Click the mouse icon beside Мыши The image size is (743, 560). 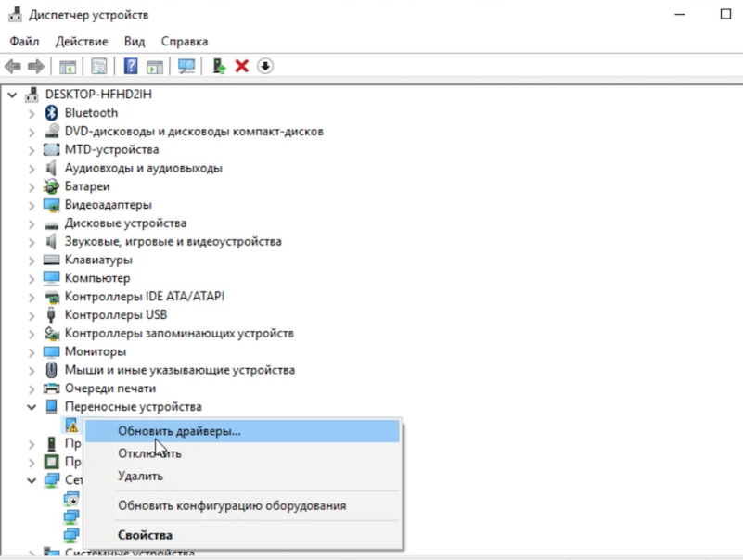[x=51, y=370]
